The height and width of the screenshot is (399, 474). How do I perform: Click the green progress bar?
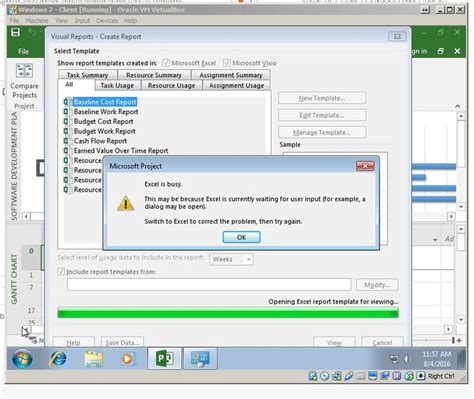point(228,313)
